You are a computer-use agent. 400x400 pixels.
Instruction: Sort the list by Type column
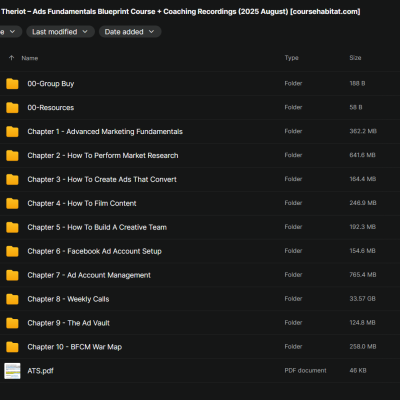click(292, 58)
